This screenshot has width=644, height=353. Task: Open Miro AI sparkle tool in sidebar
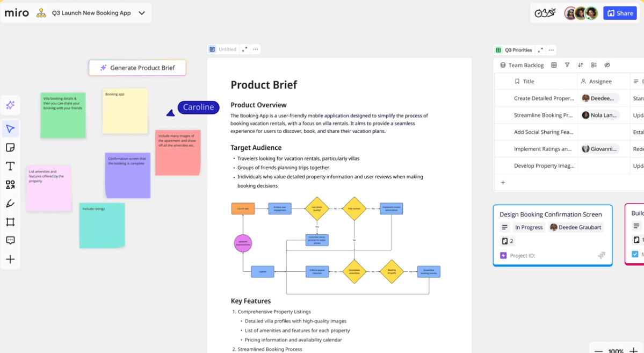pos(10,105)
